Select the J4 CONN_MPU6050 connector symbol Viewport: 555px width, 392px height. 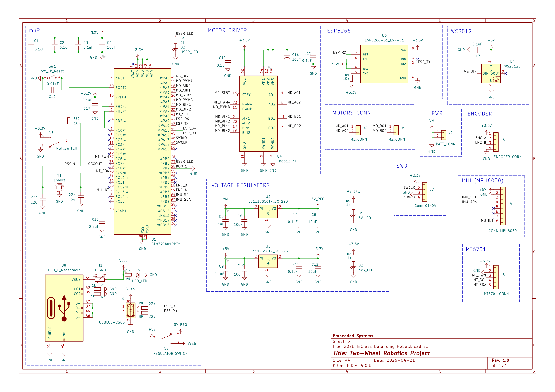503,206
